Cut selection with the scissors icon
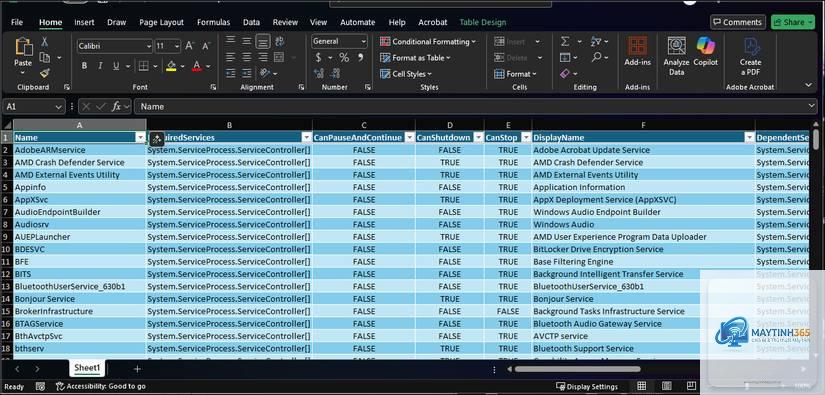Image resolution: width=825 pixels, height=395 pixels. pos(45,42)
